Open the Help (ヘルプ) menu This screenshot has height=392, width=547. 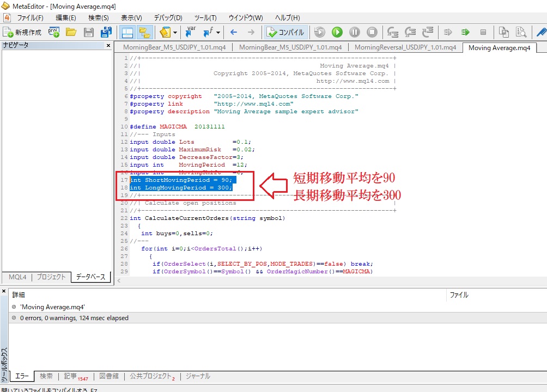click(x=288, y=18)
